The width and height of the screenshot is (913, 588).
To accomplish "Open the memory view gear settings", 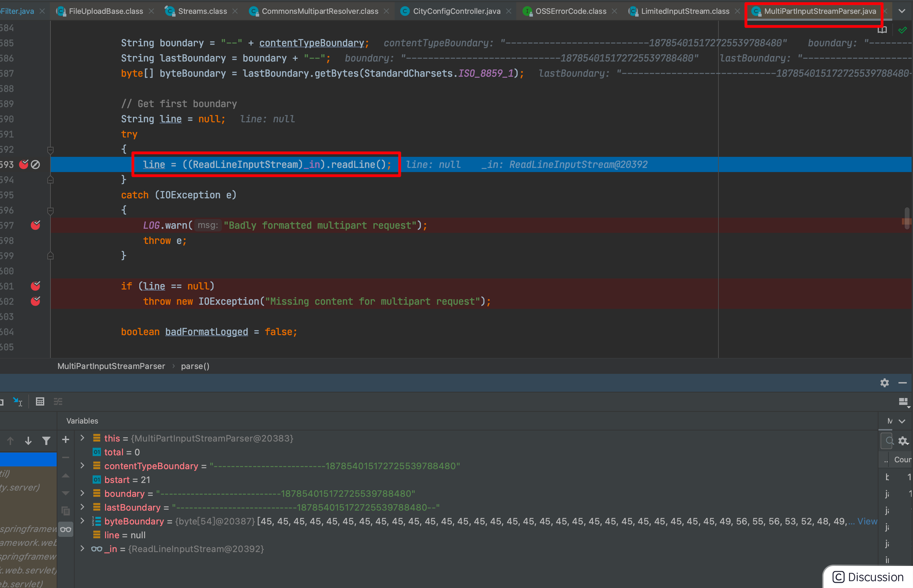I will [903, 441].
